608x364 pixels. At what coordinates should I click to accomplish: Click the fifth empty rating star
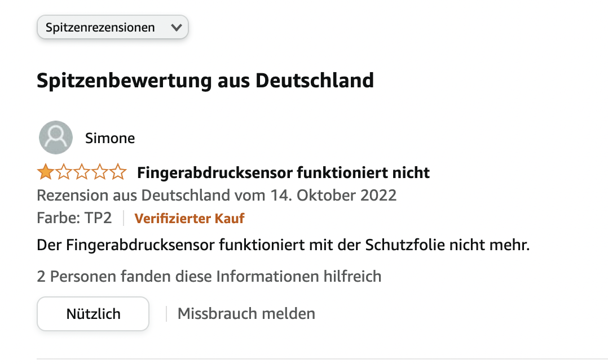pyautogui.click(x=118, y=172)
